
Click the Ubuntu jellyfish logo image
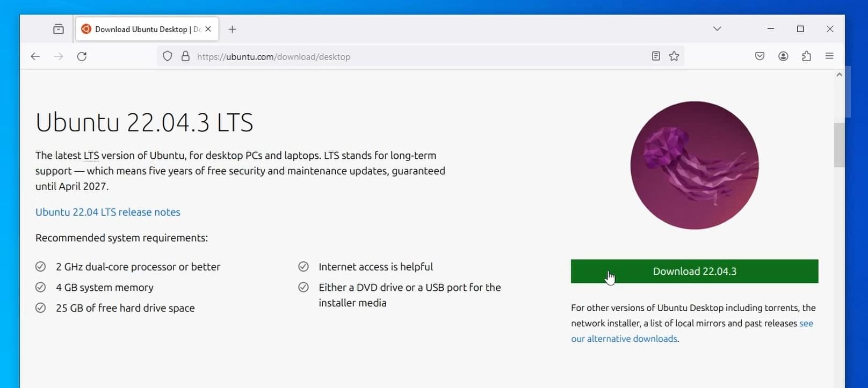[x=695, y=165]
